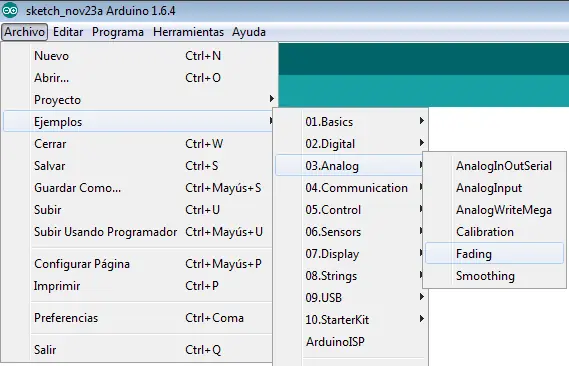Select Imprimir from the menu
The image size is (569, 366).
click(x=138, y=286)
